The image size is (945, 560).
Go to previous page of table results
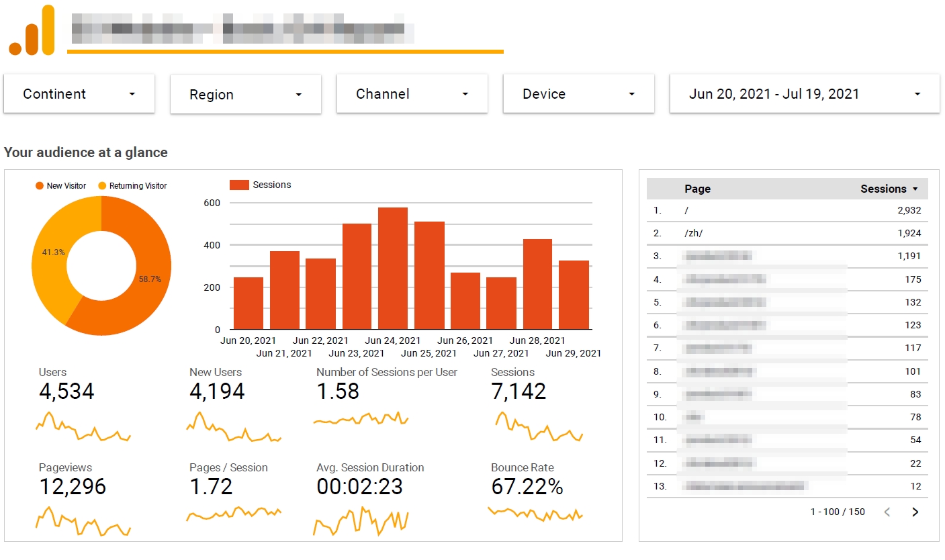[x=887, y=512]
